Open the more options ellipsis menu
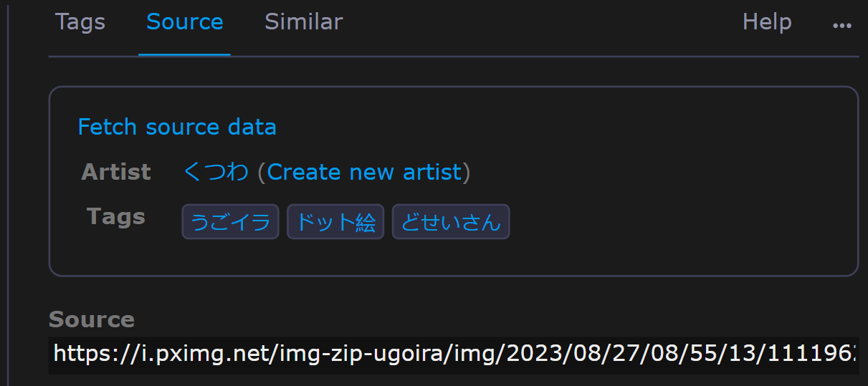 click(x=841, y=24)
